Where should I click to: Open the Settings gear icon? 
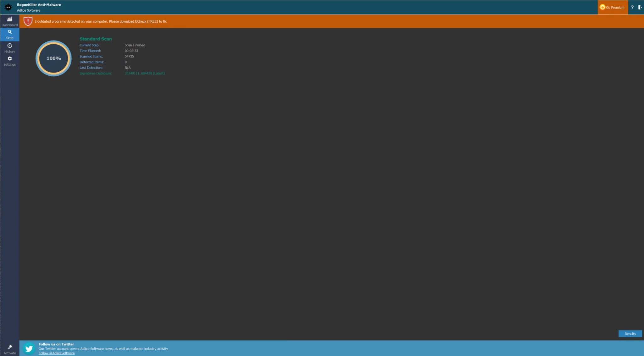pyautogui.click(x=10, y=59)
